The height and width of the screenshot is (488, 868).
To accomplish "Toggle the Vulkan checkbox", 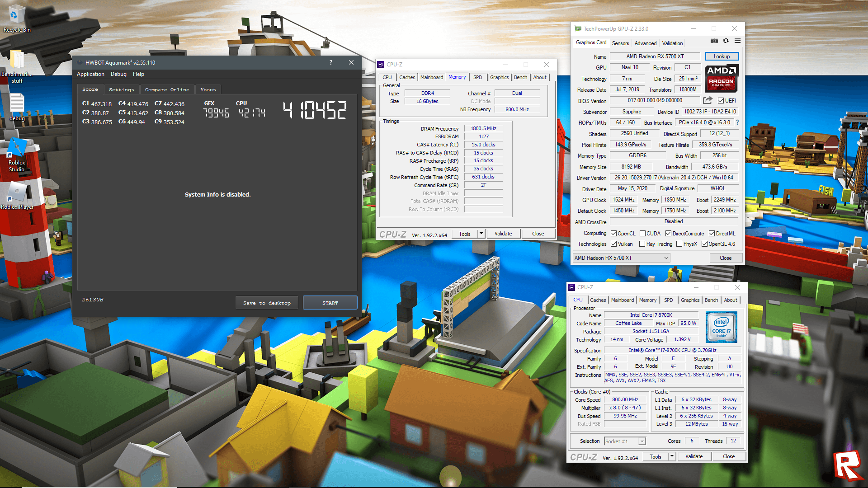I will (613, 244).
